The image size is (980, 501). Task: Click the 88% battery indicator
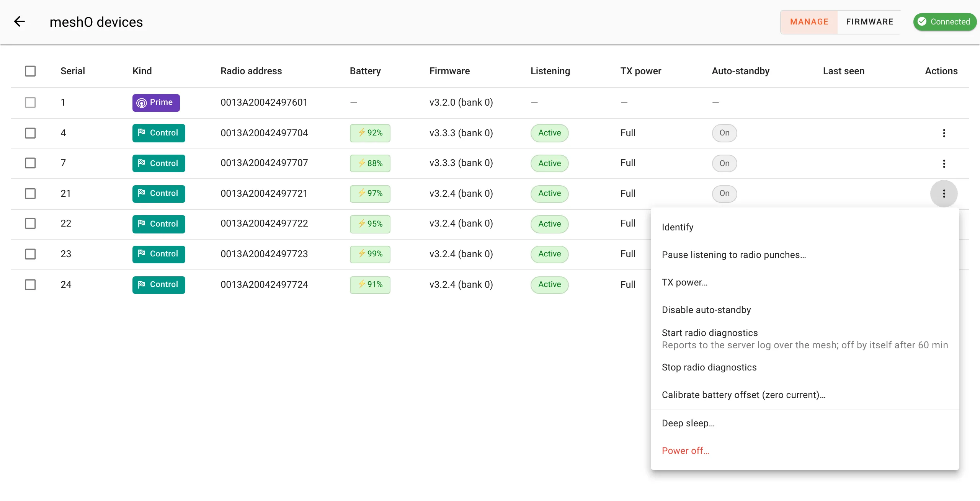(x=370, y=163)
